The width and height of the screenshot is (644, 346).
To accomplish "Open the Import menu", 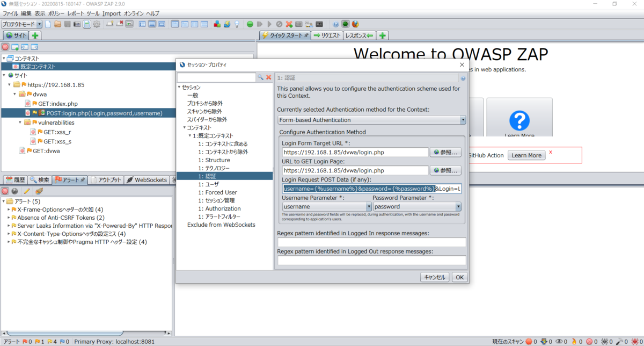I will pos(112,13).
